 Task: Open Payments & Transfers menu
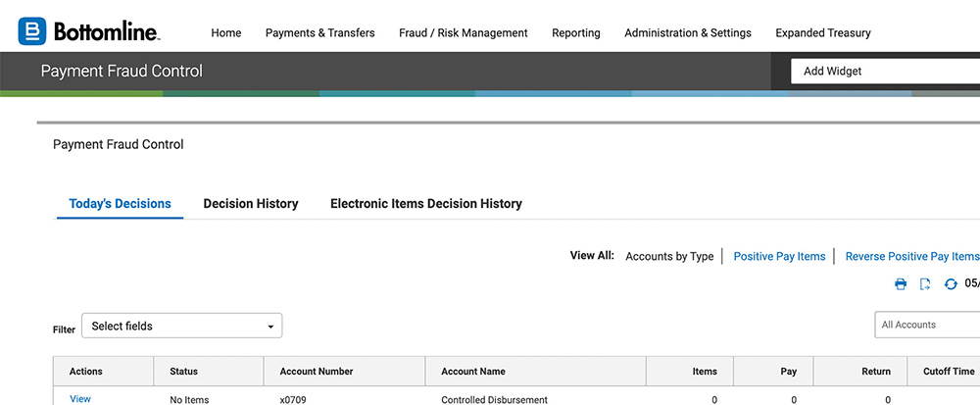click(x=319, y=32)
